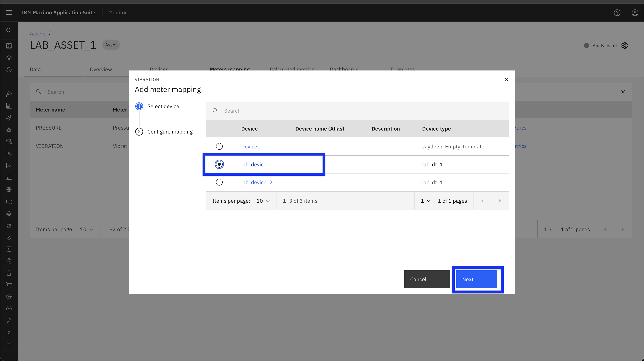
Task: Select the Device1 radio button
Action: [219, 146]
